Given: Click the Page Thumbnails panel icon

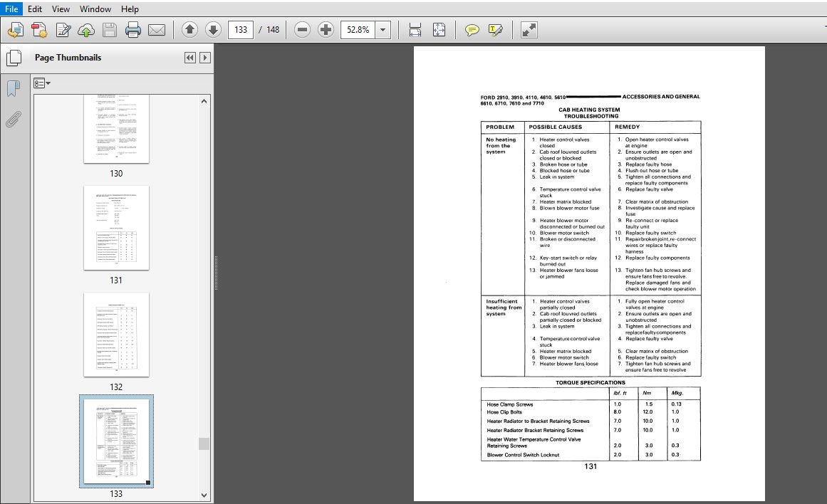Looking at the screenshot, I should pos(14,58).
